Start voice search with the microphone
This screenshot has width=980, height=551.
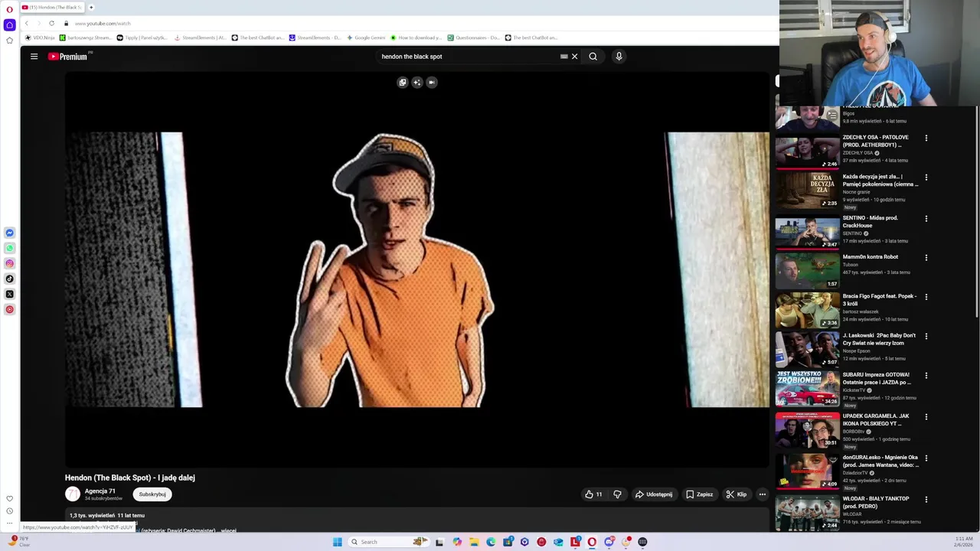pos(619,56)
